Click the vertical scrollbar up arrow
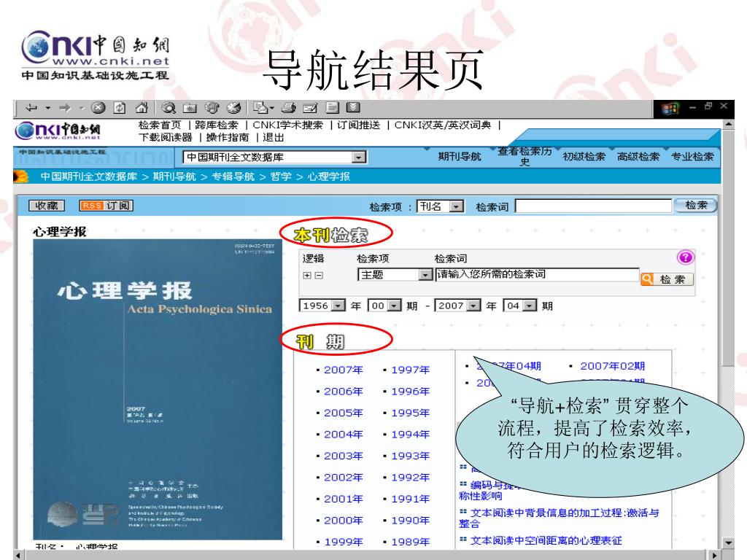747x560 pixels. click(x=728, y=125)
